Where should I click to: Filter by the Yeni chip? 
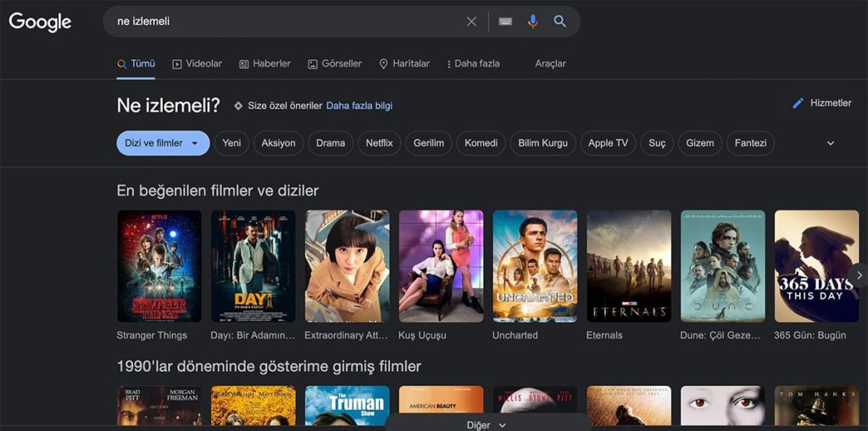click(x=231, y=143)
